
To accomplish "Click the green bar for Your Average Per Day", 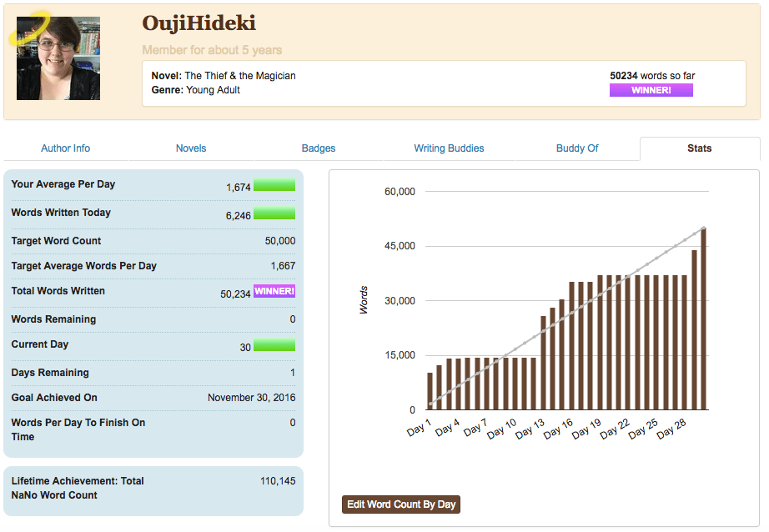I will tap(274, 185).
